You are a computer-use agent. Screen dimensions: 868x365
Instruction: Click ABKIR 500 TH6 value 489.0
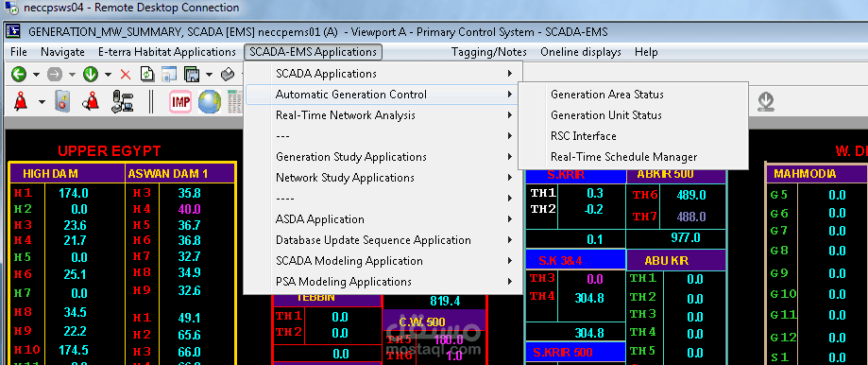tap(690, 195)
